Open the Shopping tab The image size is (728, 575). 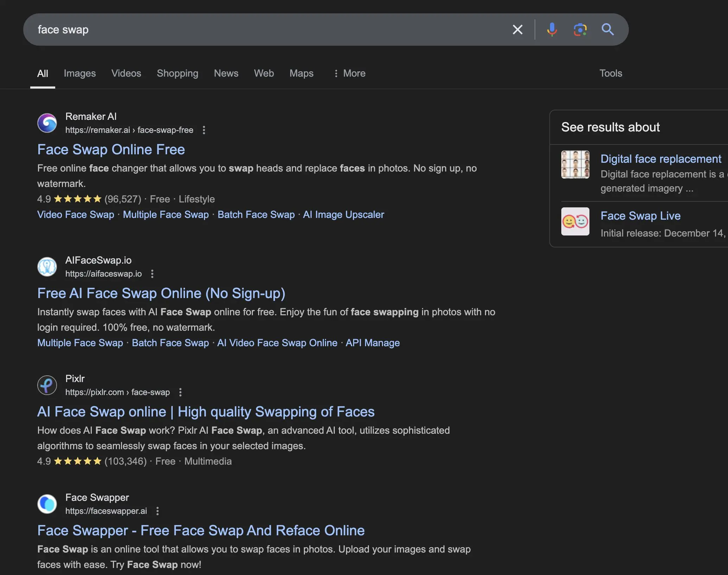pos(178,73)
